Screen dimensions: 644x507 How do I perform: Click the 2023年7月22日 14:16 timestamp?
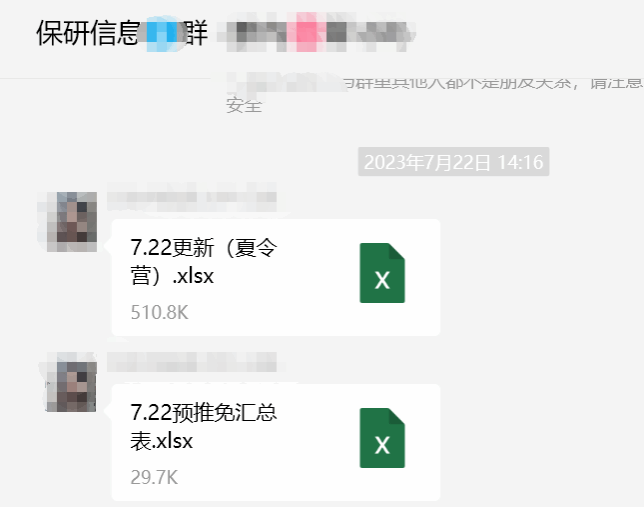pyautogui.click(x=453, y=161)
